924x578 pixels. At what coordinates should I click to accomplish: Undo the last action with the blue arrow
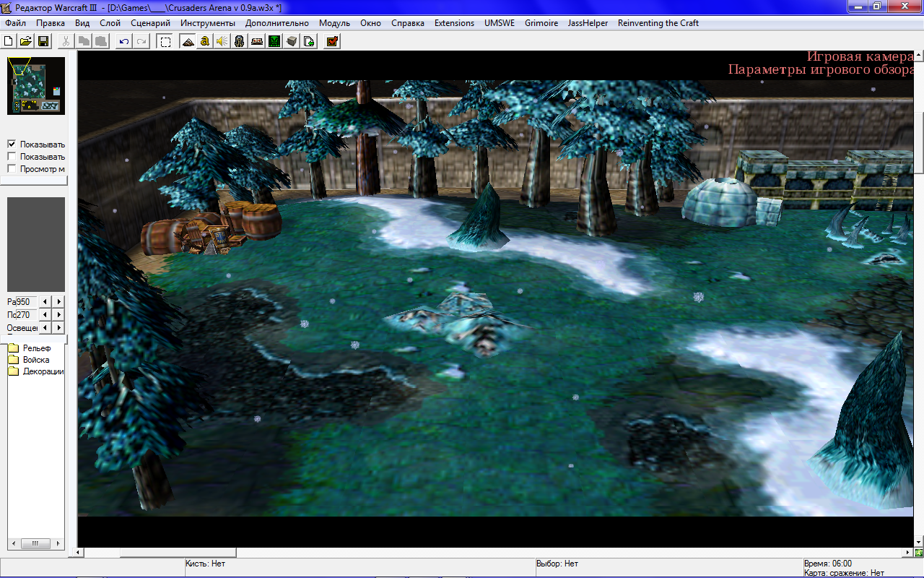[124, 41]
